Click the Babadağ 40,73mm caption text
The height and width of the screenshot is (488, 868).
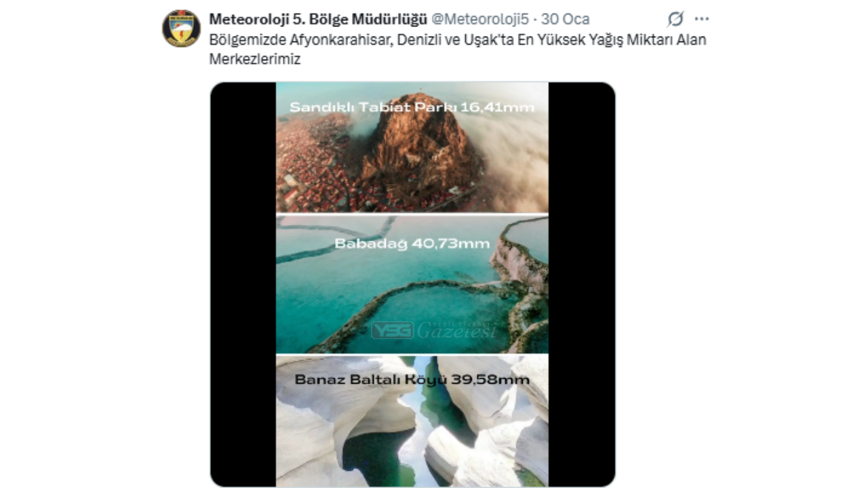412,243
